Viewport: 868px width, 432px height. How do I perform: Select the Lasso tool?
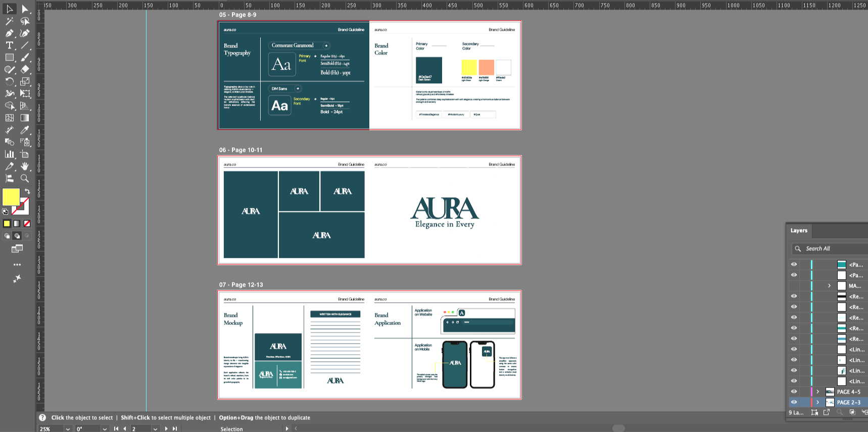tap(25, 21)
